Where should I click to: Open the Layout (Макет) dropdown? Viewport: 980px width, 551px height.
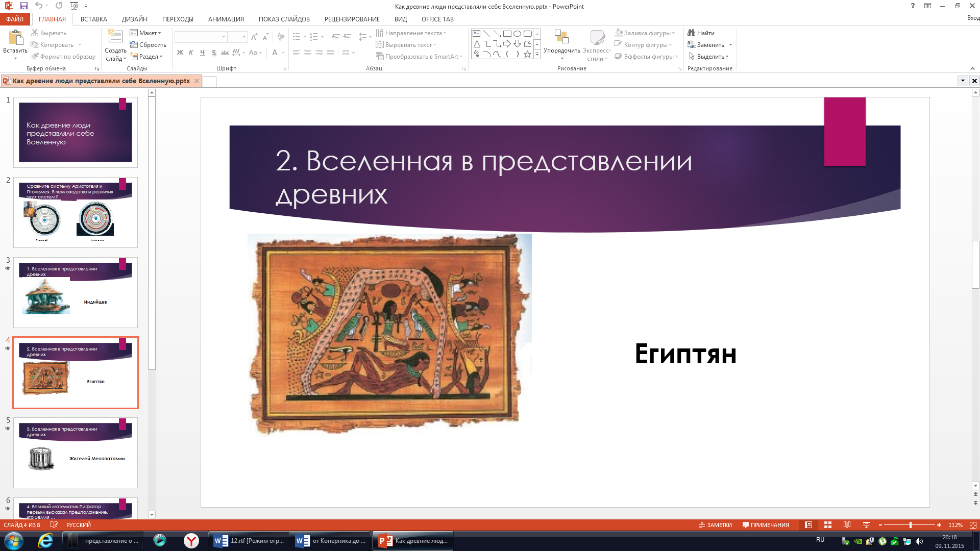pyautogui.click(x=145, y=33)
